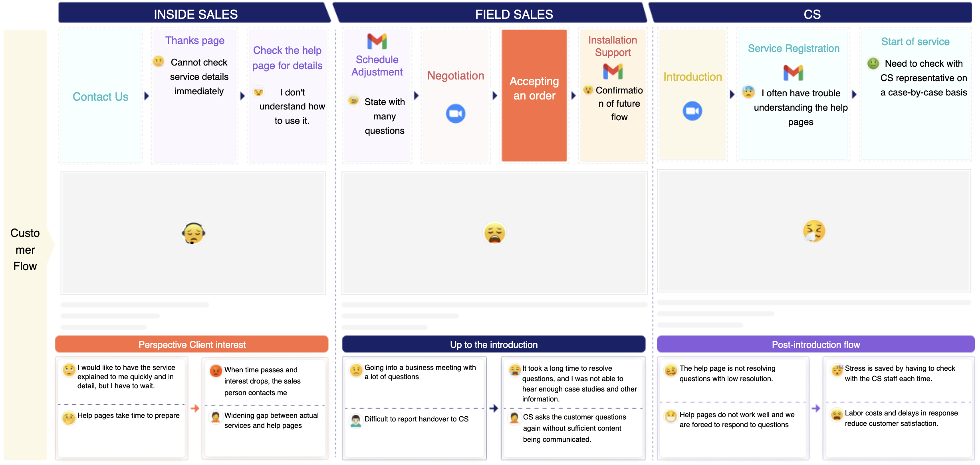Screen dimensions: 980x465
Task: Click the Post-introduction flow banner
Action: tap(815, 344)
